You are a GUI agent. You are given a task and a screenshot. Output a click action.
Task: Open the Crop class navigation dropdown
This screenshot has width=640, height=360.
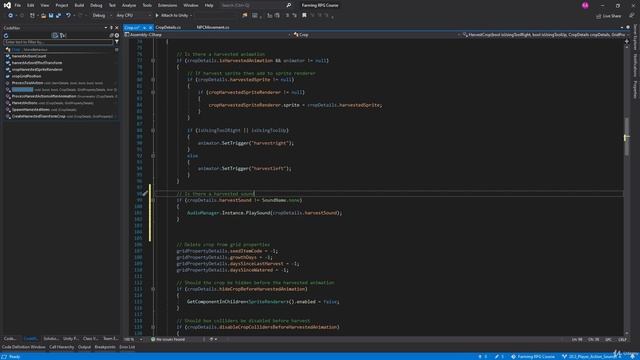coord(377,35)
